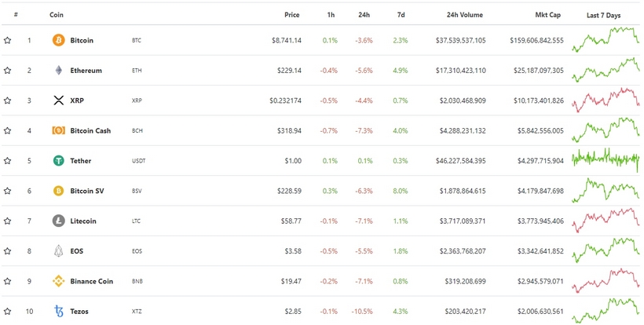Image resolution: width=644 pixels, height=325 pixels.
Task: Open the XRP coin name link
Action: click(77, 100)
